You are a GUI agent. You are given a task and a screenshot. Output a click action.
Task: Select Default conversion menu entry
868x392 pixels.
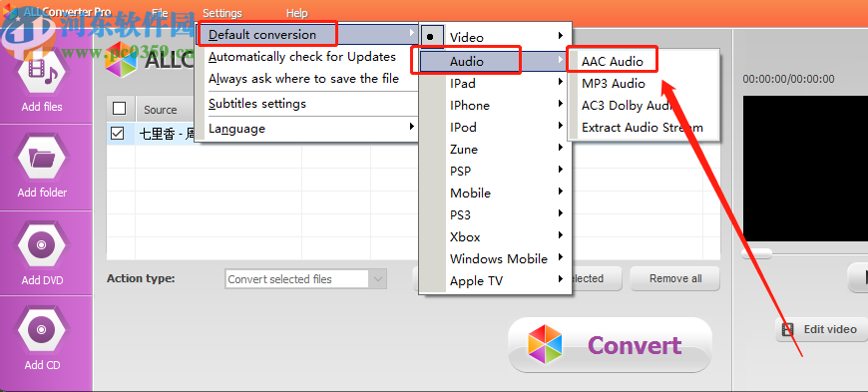[x=306, y=34]
